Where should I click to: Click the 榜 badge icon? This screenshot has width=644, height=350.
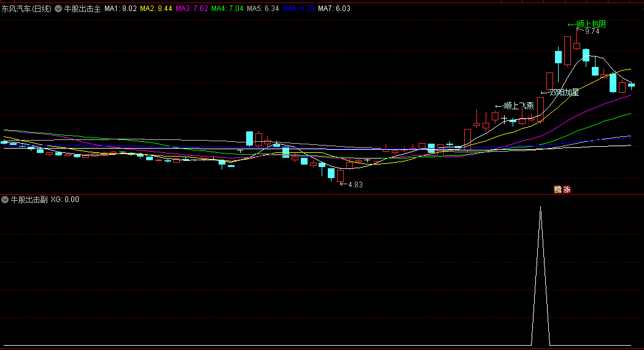pyautogui.click(x=558, y=189)
